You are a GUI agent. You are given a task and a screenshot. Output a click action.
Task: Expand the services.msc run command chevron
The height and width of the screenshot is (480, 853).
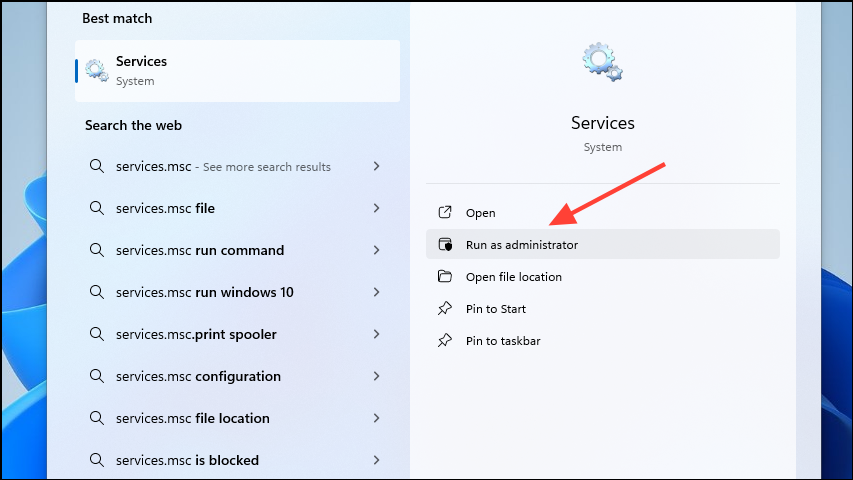pyautogui.click(x=376, y=250)
